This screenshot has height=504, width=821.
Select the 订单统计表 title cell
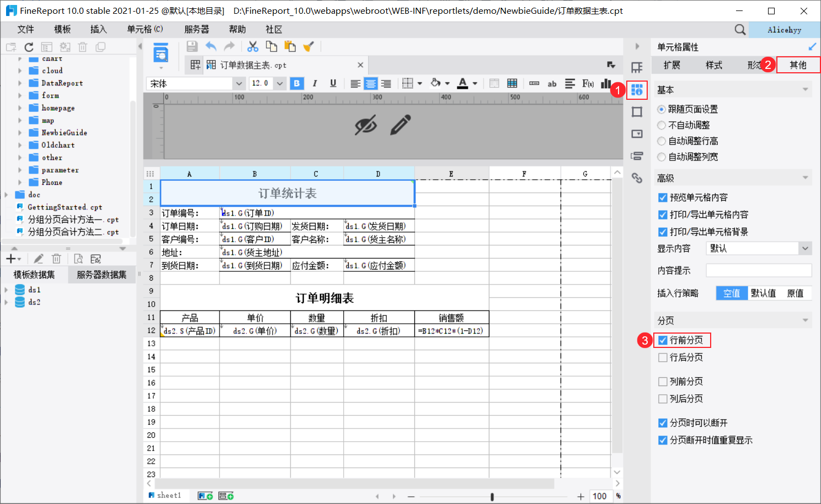click(287, 193)
